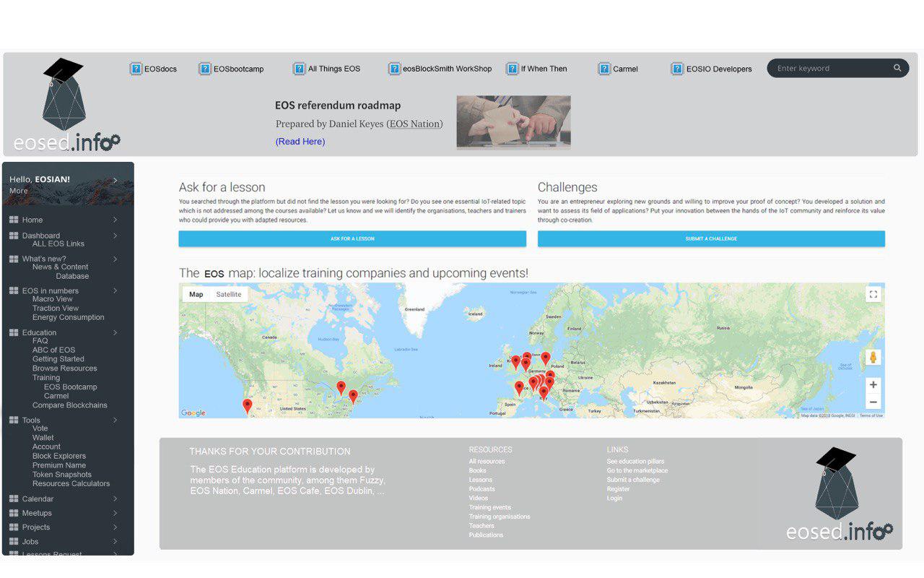Click the Carmel bookmark icon
The image size is (924, 578).
coord(604,69)
